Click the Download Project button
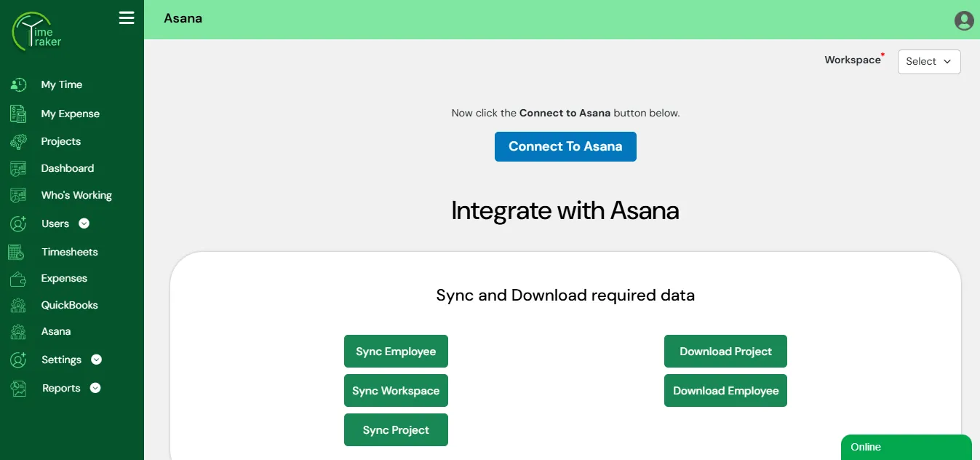Image resolution: width=980 pixels, height=460 pixels. 725,352
